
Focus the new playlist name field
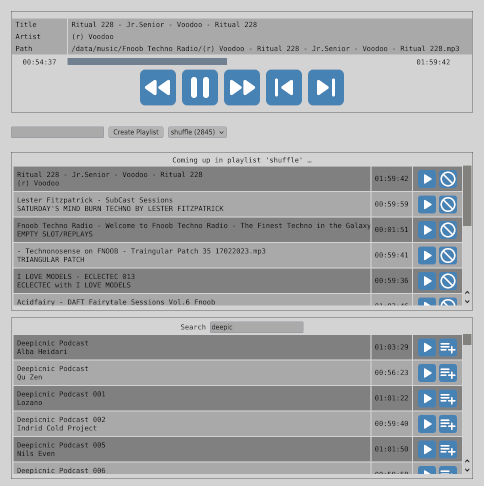pos(57,132)
